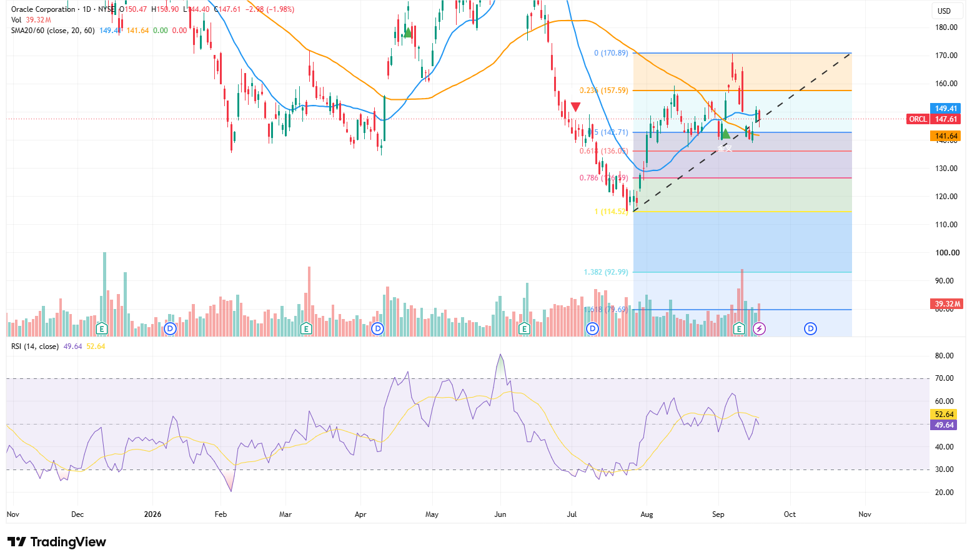Select the 30.00 level on the RSI scale
Screen dimensions: 972x560
click(x=944, y=469)
